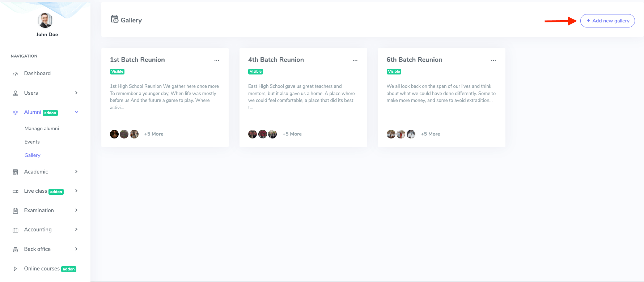Click the Dashboard speedometer icon
This screenshot has width=644, height=282.
[16, 74]
